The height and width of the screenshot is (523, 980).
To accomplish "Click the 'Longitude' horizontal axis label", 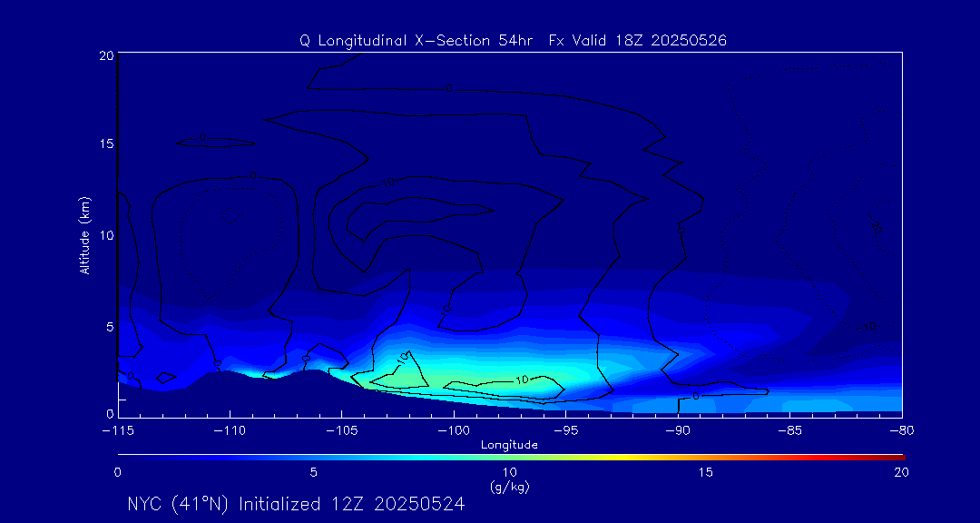I will 509,446.
